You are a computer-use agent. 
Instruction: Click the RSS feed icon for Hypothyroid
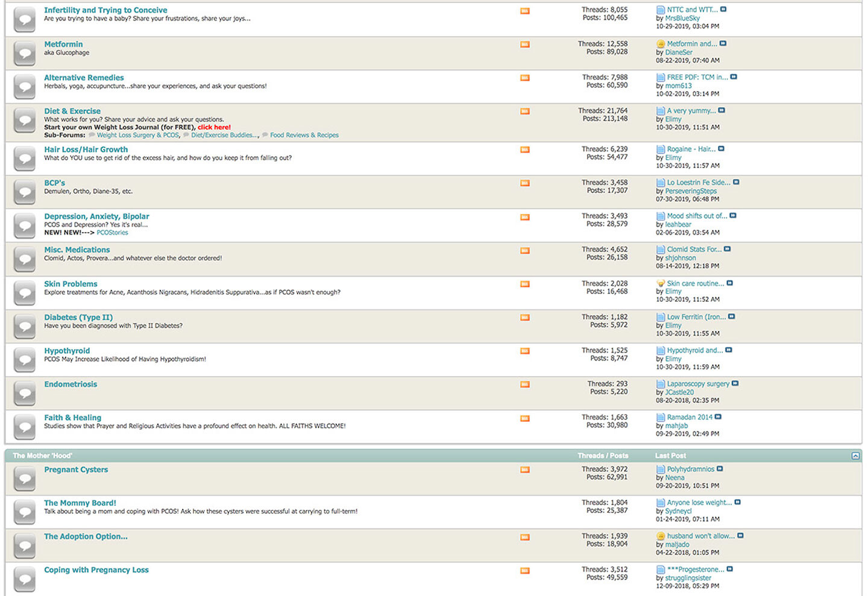point(524,351)
